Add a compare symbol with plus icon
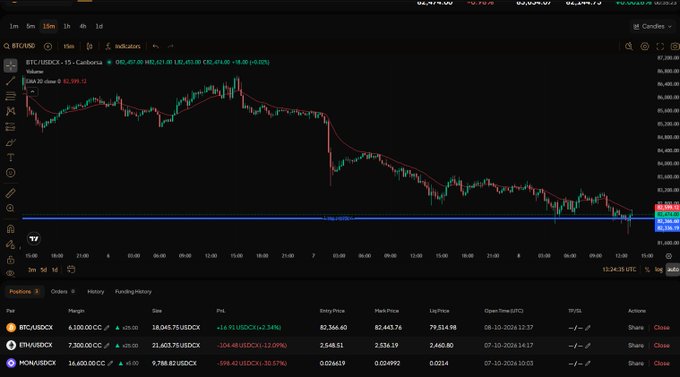This screenshot has width=680, height=377. [x=48, y=46]
